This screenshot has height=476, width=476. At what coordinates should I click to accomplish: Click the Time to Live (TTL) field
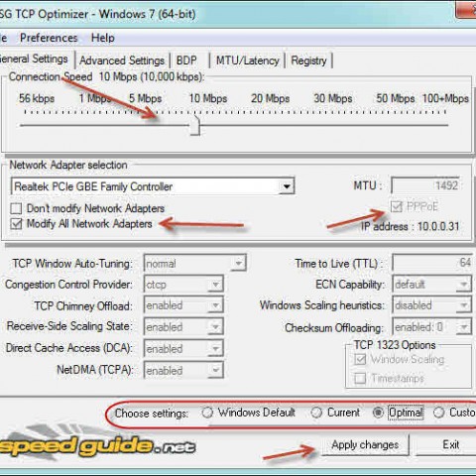[432, 263]
